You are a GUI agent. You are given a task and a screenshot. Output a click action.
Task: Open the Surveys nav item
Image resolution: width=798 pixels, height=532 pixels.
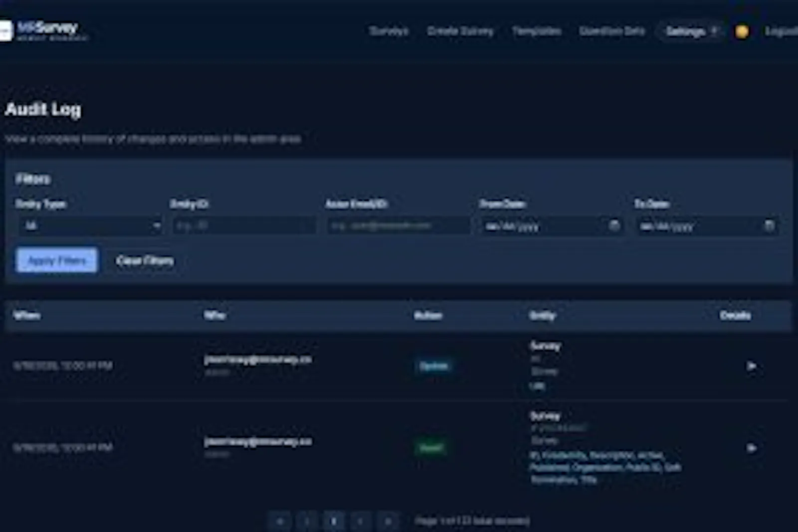click(389, 31)
